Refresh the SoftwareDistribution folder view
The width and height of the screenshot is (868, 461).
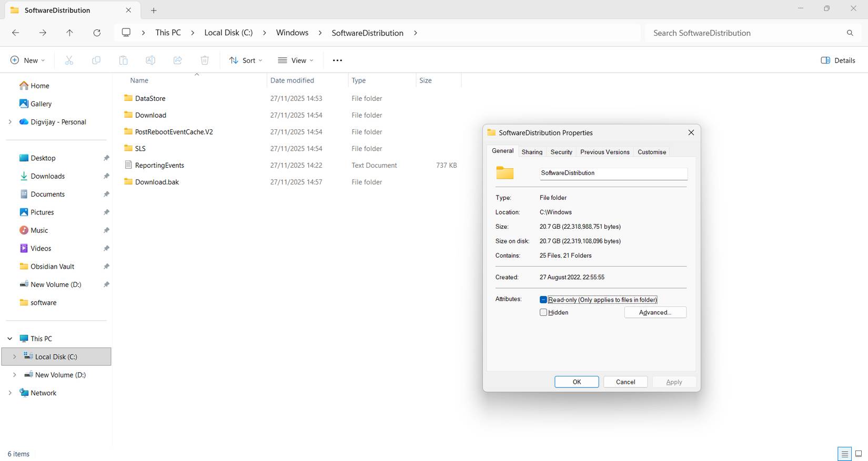pos(97,33)
